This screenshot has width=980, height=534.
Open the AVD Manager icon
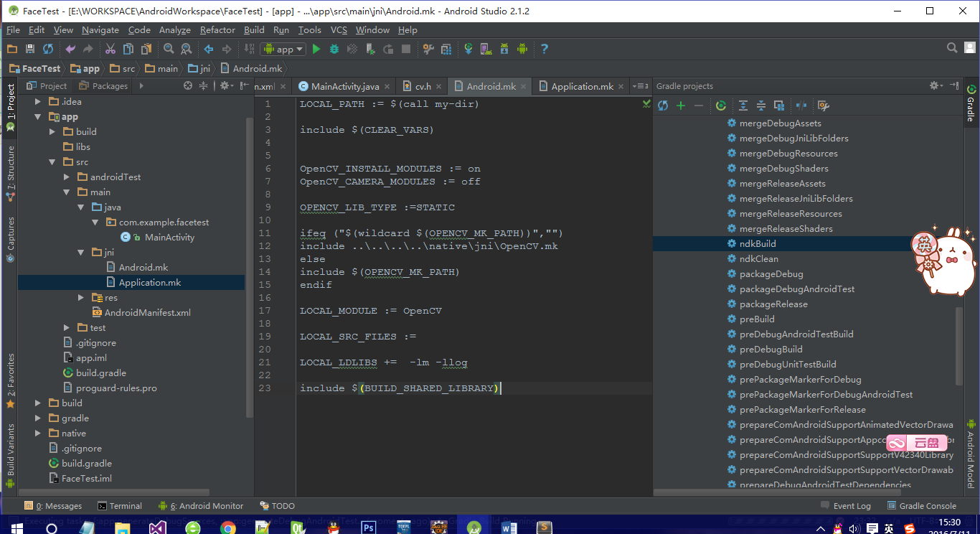[486, 49]
